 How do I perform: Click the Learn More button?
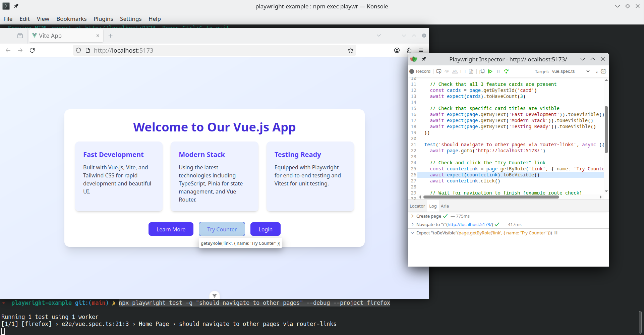point(171,229)
